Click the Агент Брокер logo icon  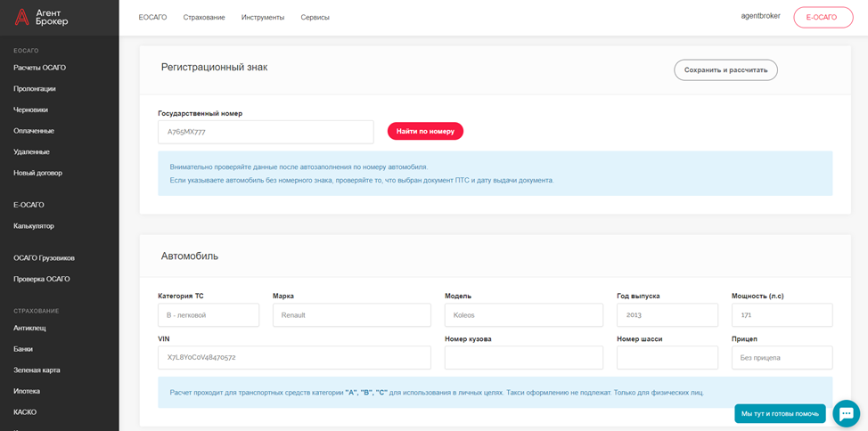point(20,17)
